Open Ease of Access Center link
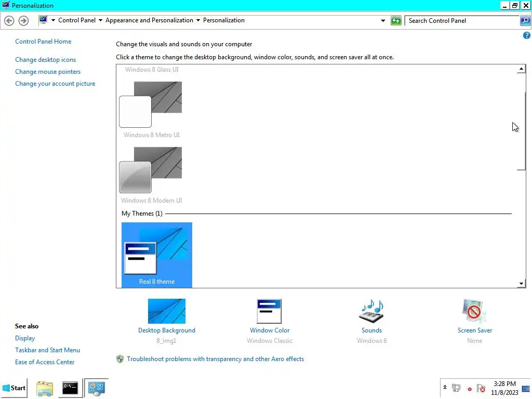Screen dimensions: 532x399 point(45,362)
